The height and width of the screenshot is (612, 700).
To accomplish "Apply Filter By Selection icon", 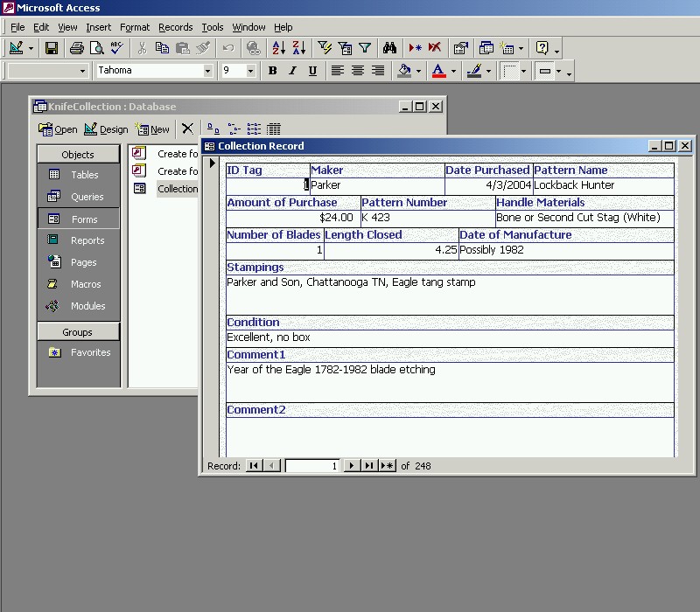I will click(x=325, y=48).
